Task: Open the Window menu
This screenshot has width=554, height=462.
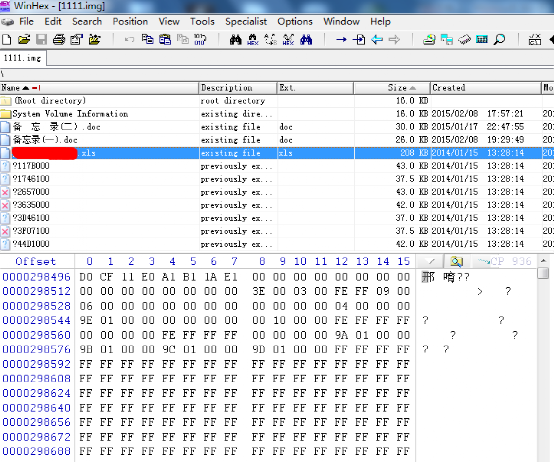Action: [x=341, y=22]
